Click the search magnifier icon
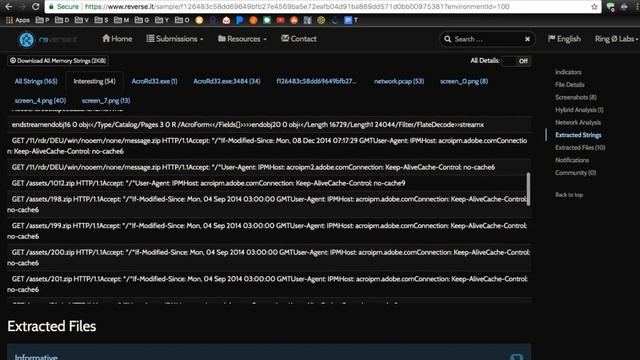This screenshot has height=360, width=640. [x=448, y=39]
